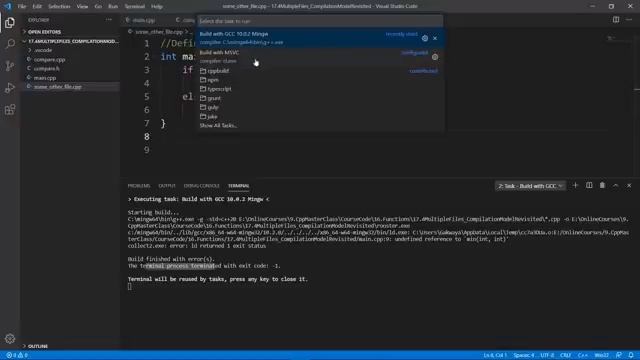Open the jake task folder
This screenshot has height=360, width=640.
(320, 117)
